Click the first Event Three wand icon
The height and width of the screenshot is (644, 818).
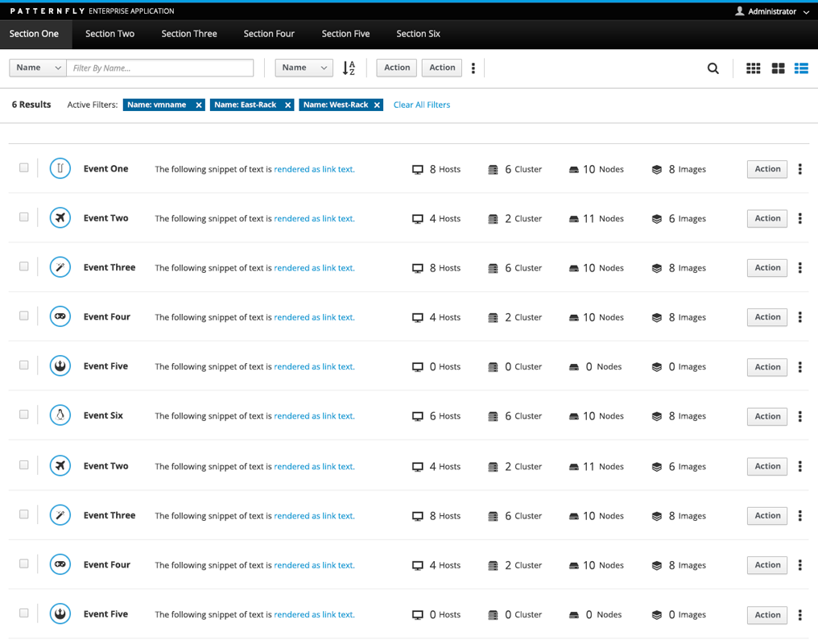tap(60, 267)
